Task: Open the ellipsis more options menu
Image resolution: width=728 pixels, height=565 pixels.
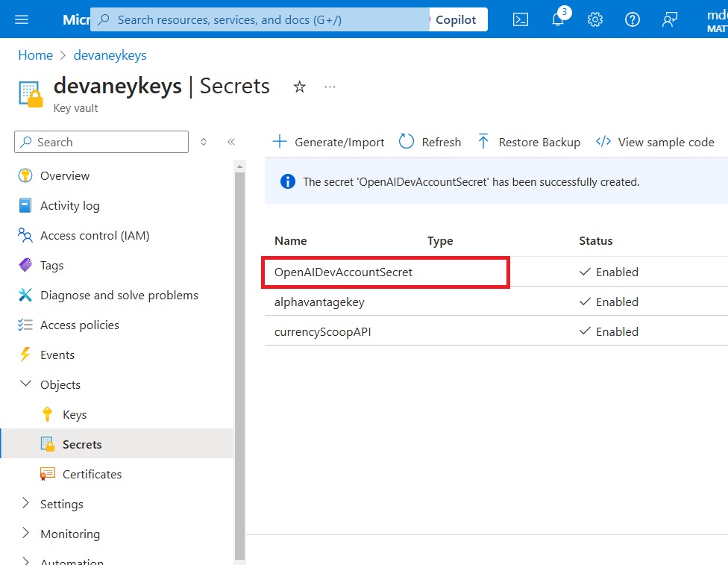Action: point(330,87)
